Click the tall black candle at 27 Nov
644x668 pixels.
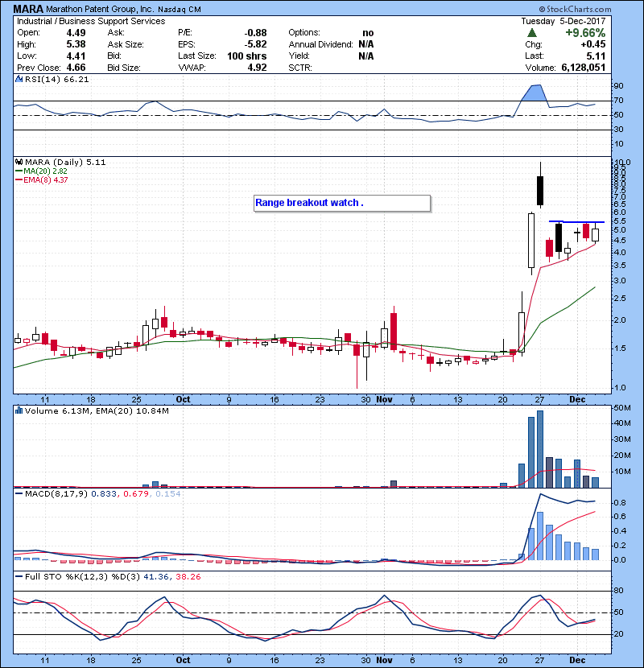(540, 191)
